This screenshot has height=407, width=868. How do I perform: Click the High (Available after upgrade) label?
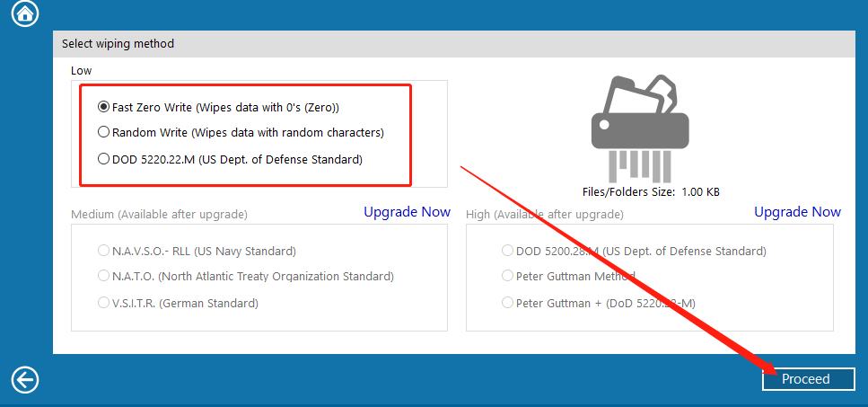click(545, 215)
